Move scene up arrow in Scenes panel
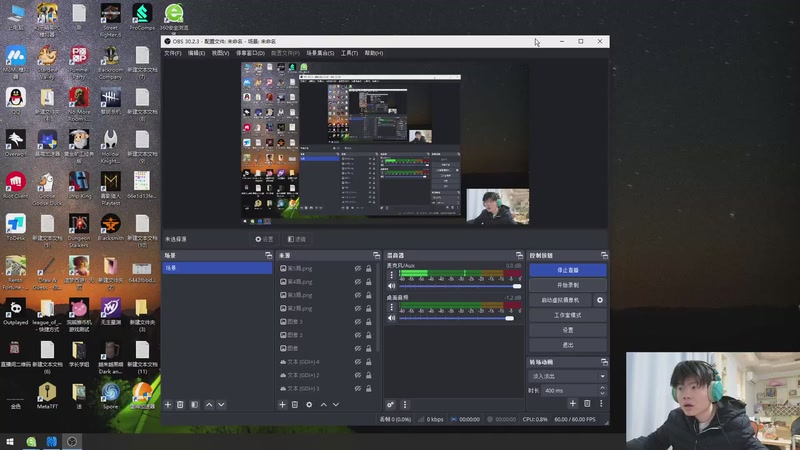Screen dimensions: 800x450 [x=209, y=405]
